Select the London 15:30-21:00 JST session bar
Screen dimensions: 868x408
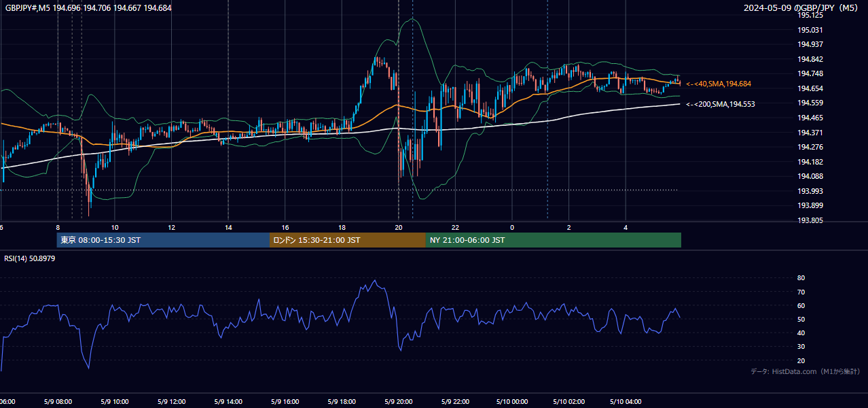click(x=348, y=240)
